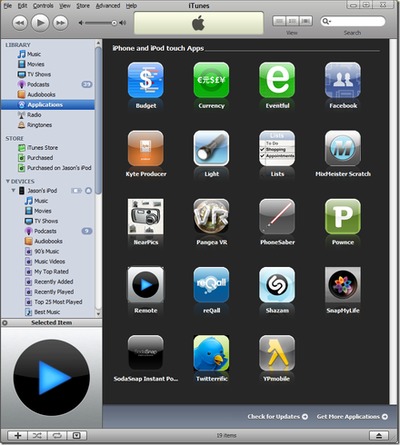Select the Facebook app icon
This screenshot has height=445, width=400.
(x=343, y=80)
